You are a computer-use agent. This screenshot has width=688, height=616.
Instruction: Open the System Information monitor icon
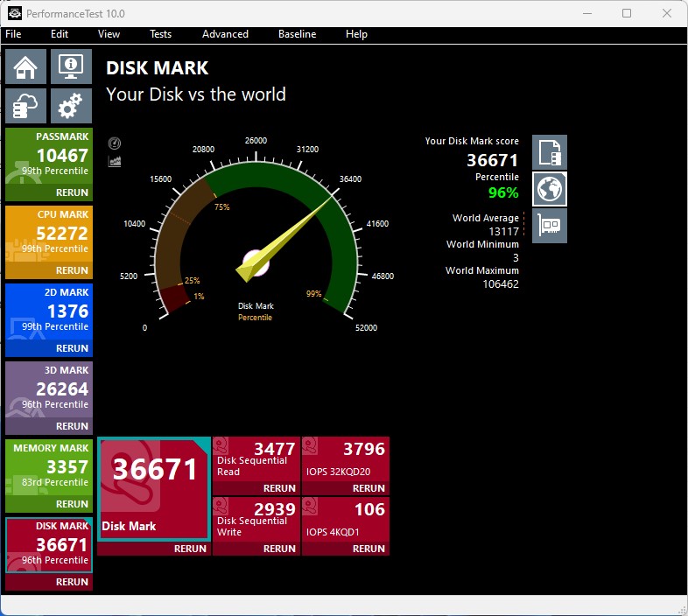click(x=71, y=67)
